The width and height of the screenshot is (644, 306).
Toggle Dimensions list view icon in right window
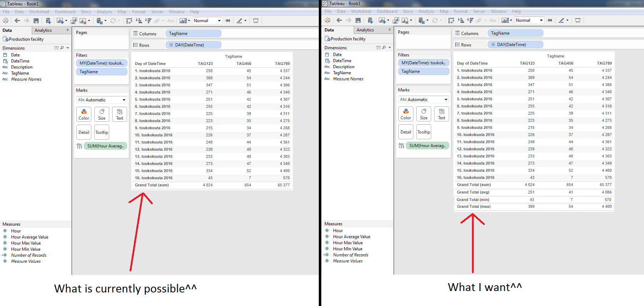[x=378, y=47]
